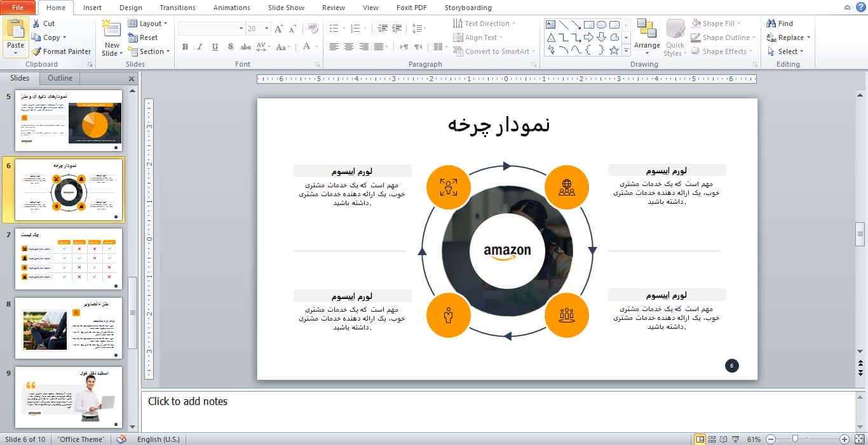Click Convert to SmartArt
The width and height of the screenshot is (868, 445).
pos(494,51)
